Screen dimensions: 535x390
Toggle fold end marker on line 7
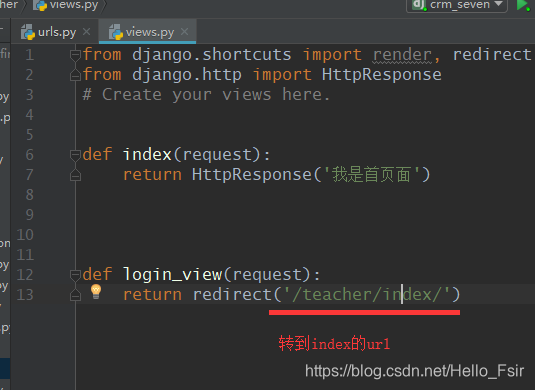(x=75, y=175)
